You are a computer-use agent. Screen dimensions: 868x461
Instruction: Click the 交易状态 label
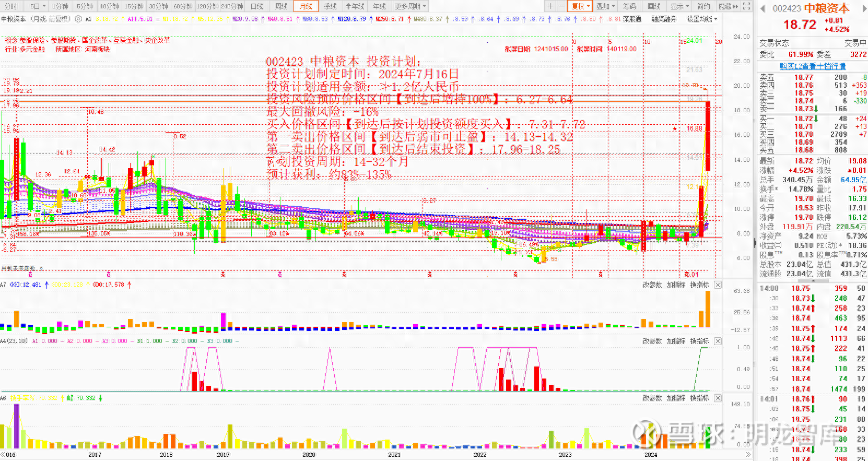[x=774, y=43]
